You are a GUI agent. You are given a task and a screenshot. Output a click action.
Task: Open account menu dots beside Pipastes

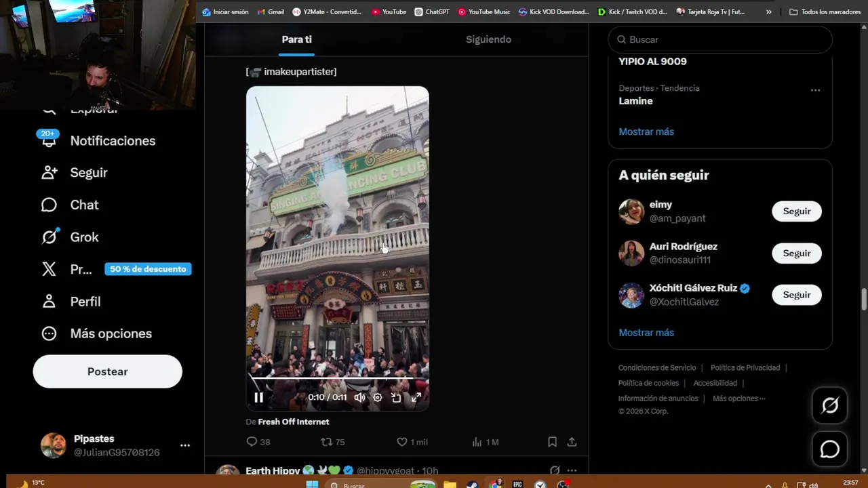click(185, 445)
